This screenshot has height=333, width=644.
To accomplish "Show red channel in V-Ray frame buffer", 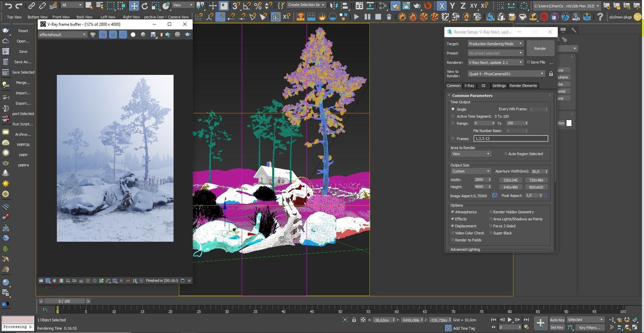I will (x=103, y=34).
